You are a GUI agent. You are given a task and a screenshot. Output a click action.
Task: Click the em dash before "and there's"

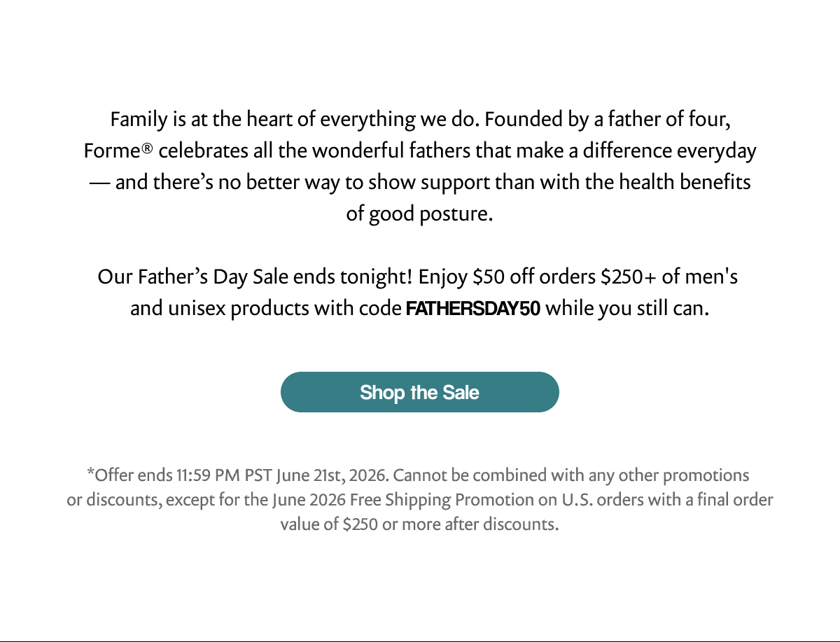[99, 183]
